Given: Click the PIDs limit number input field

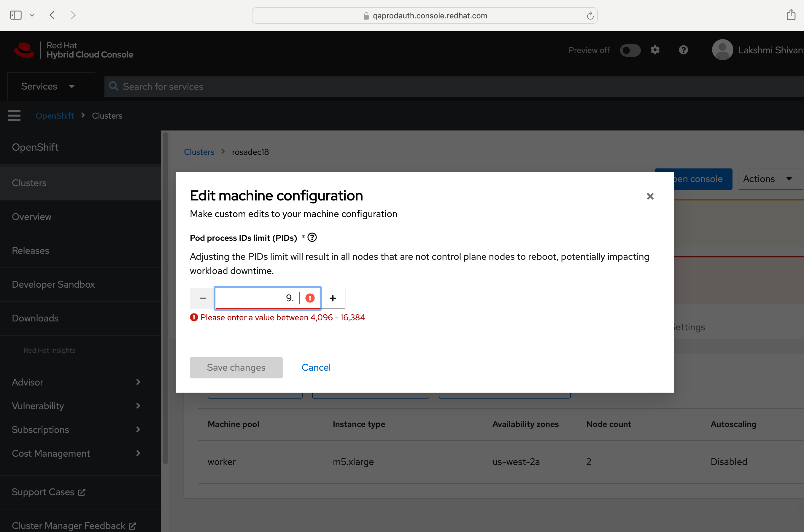Looking at the screenshot, I should [x=258, y=298].
